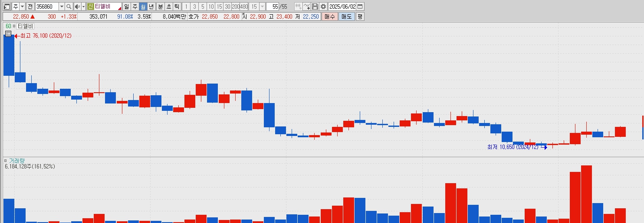Viewport: 644px width, 223px height.
Task: Click the 최고 76,100 (2020/12) marker
Action: click(x=43, y=36)
